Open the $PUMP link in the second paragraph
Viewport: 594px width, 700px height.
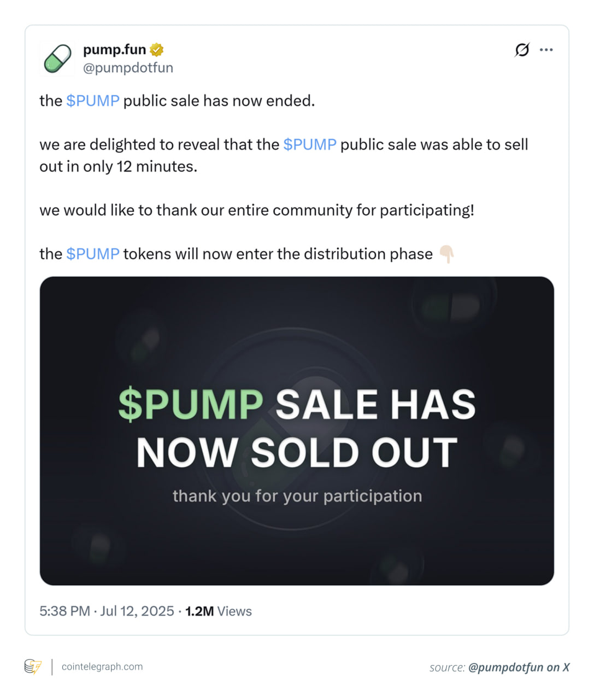click(x=310, y=144)
